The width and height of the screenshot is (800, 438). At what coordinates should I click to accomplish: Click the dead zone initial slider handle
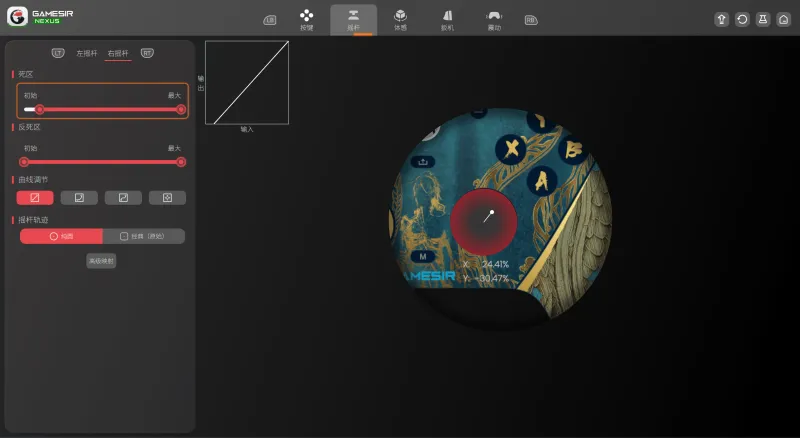point(39,109)
